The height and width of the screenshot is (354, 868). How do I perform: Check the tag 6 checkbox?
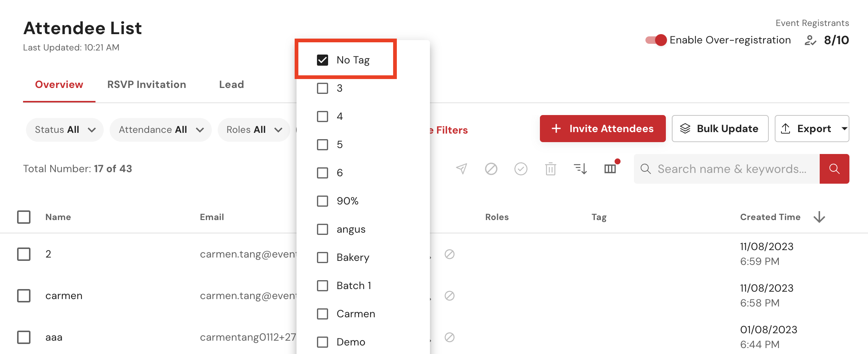click(323, 173)
